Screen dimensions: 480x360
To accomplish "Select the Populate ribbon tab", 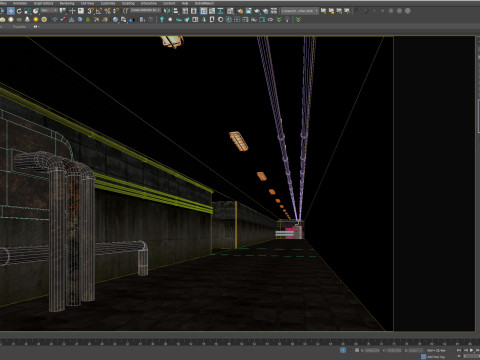I will (x=19, y=27).
